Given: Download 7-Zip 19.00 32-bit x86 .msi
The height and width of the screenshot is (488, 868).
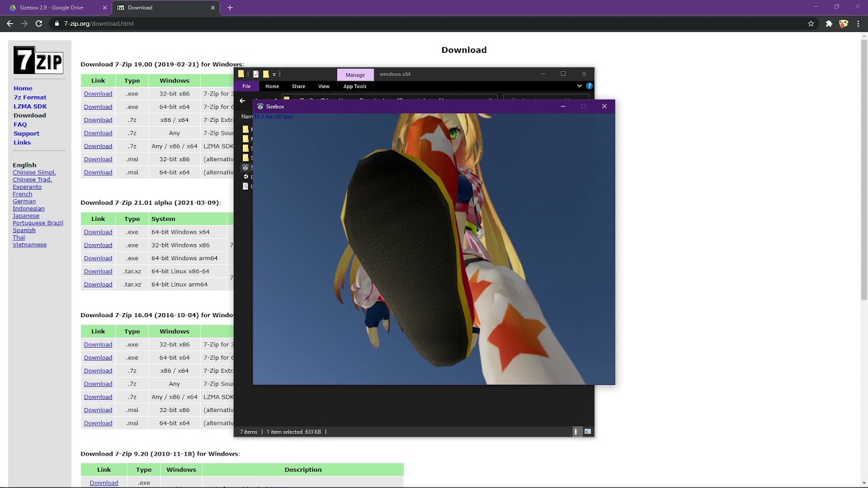Looking at the screenshot, I should pyautogui.click(x=98, y=159).
